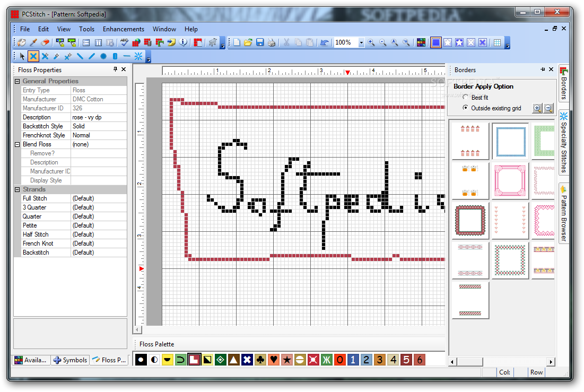
Task: Open stitch toolbar overflow options arrow
Action: click(x=148, y=57)
